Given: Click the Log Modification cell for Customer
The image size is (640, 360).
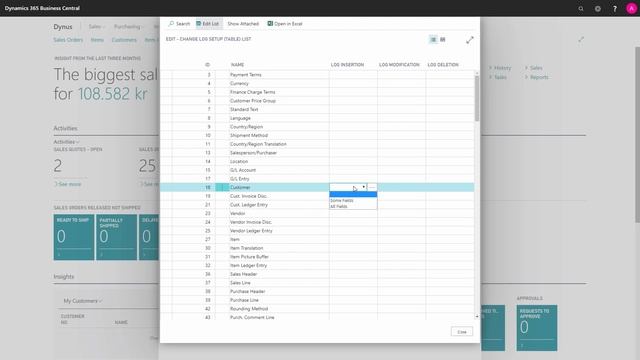Looking at the screenshot, I should click(402, 187).
